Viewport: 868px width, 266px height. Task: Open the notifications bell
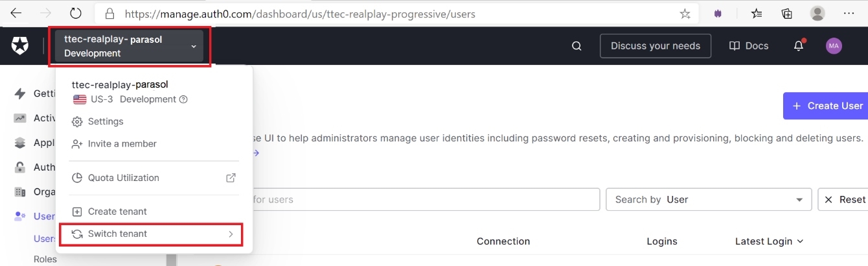799,46
